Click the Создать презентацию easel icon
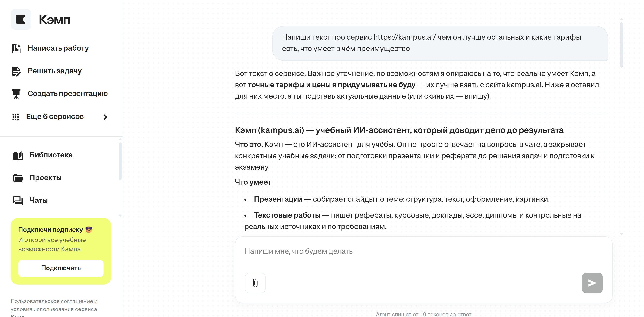 click(16, 94)
